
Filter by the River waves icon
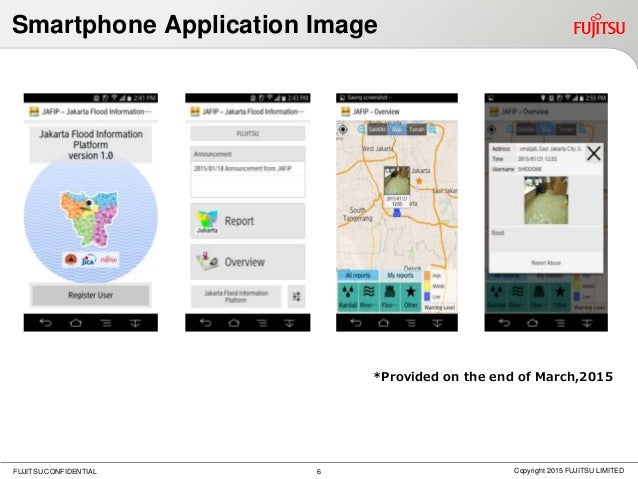click(369, 297)
